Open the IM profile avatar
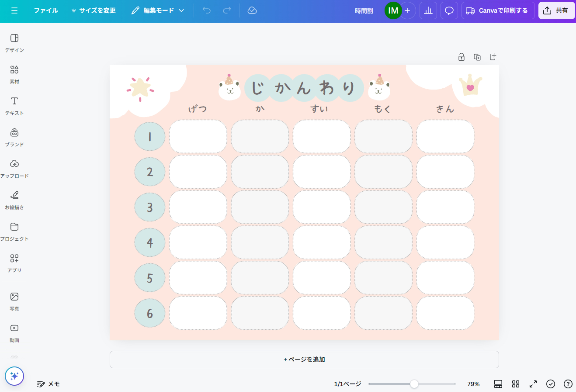576x392 pixels. [393, 10]
